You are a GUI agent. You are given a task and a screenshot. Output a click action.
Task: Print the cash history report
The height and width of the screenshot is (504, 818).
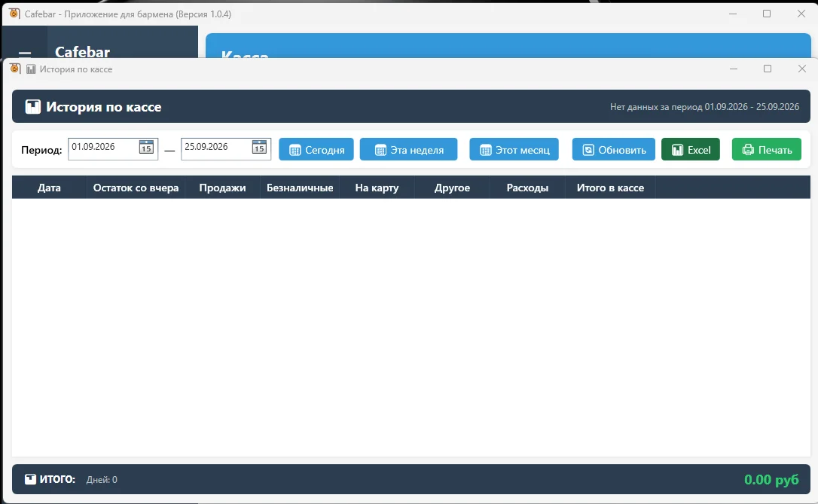click(766, 150)
